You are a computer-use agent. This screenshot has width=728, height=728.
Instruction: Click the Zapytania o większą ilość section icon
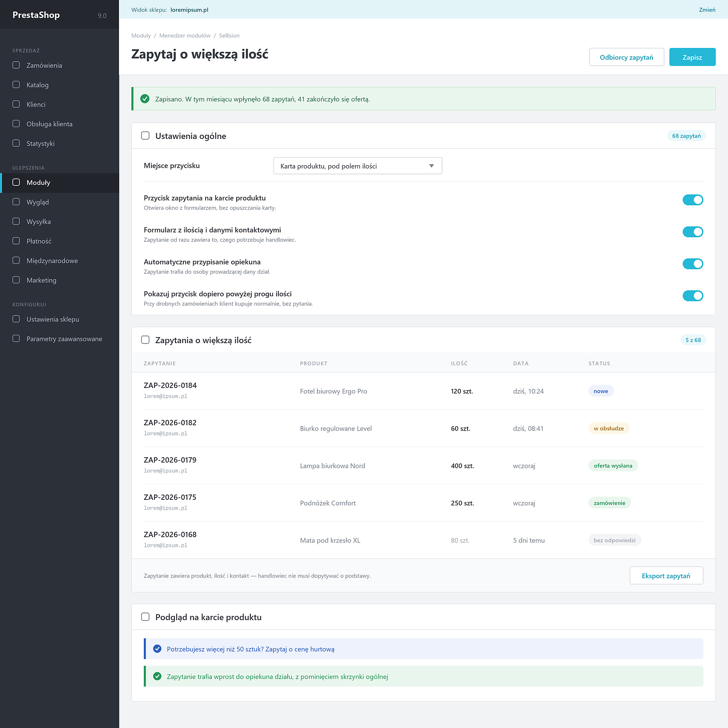coord(145,340)
